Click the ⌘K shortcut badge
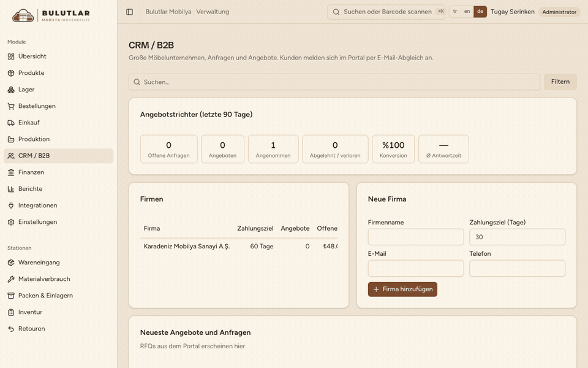The height and width of the screenshot is (368, 588). pos(440,11)
